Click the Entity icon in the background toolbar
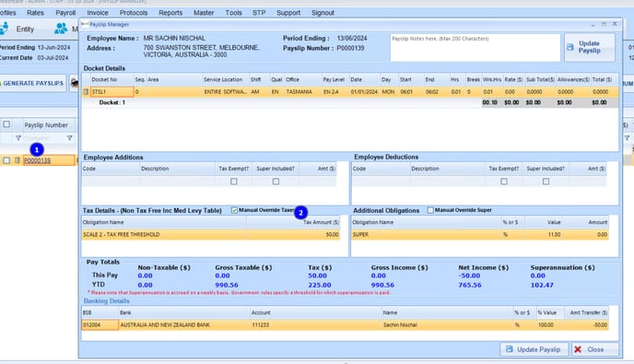Screen dimensions: 634x364 click(x=4, y=29)
